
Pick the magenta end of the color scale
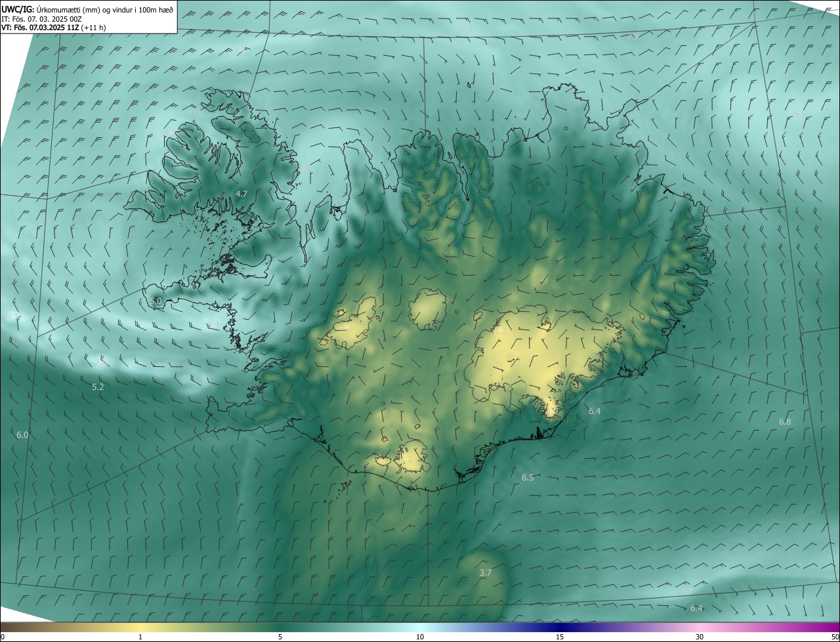[x=828, y=627]
